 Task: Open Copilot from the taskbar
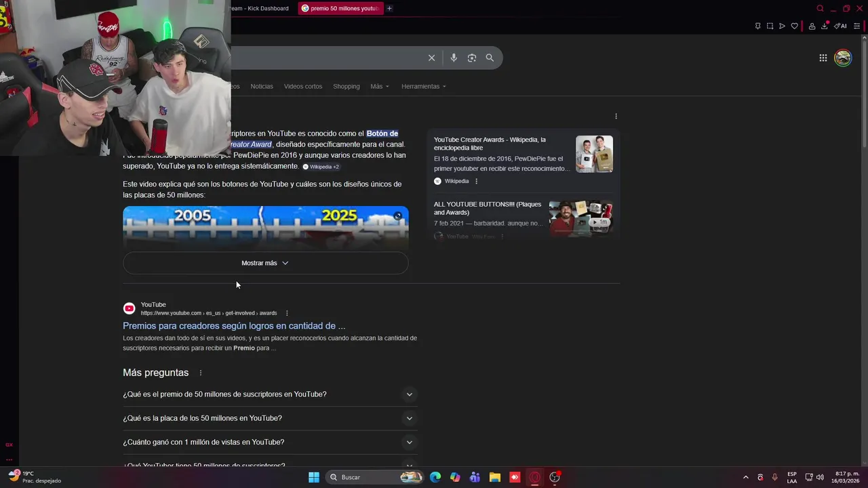click(x=455, y=477)
